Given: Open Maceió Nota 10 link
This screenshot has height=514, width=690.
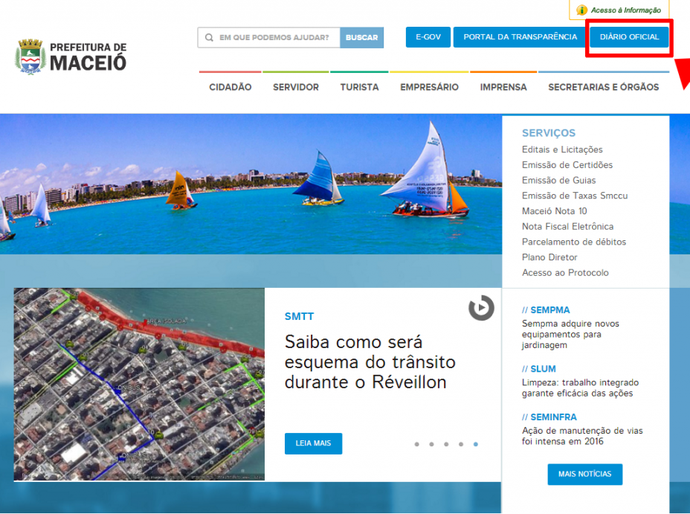Looking at the screenshot, I should [x=554, y=211].
